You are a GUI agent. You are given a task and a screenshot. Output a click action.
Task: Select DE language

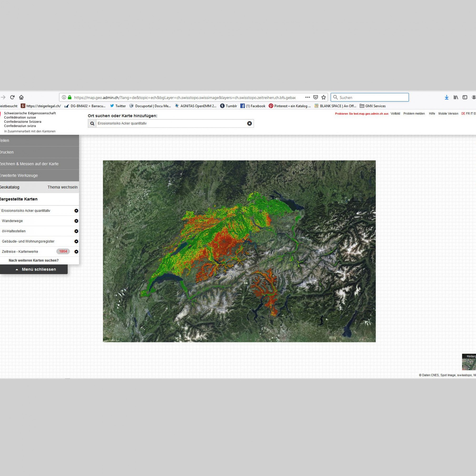coord(463,114)
